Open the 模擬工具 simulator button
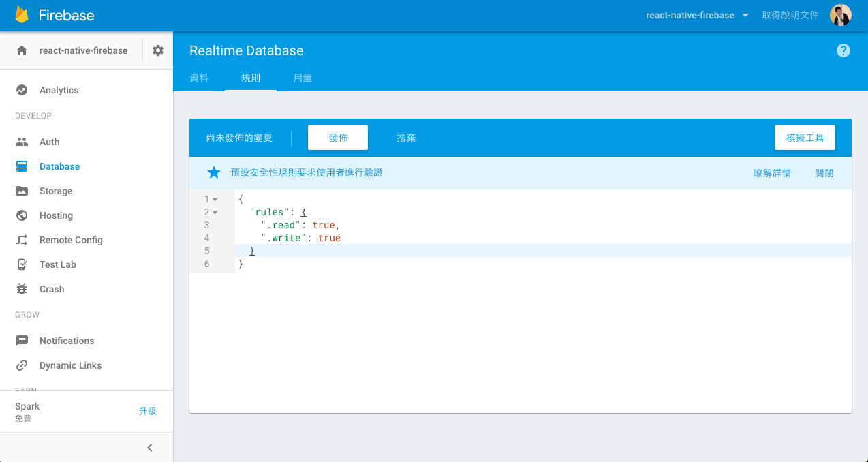 tap(805, 138)
